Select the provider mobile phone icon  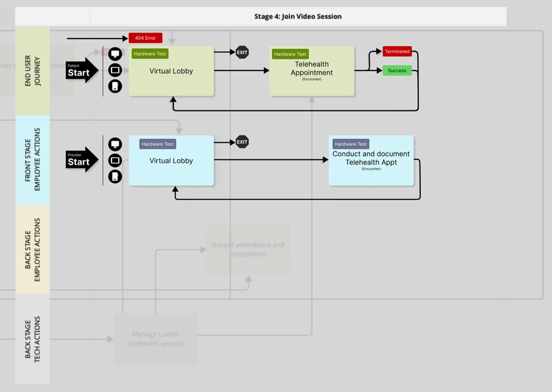(115, 176)
